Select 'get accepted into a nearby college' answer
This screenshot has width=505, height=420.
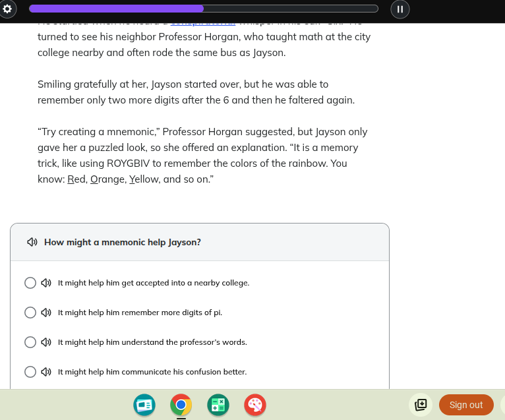click(30, 283)
